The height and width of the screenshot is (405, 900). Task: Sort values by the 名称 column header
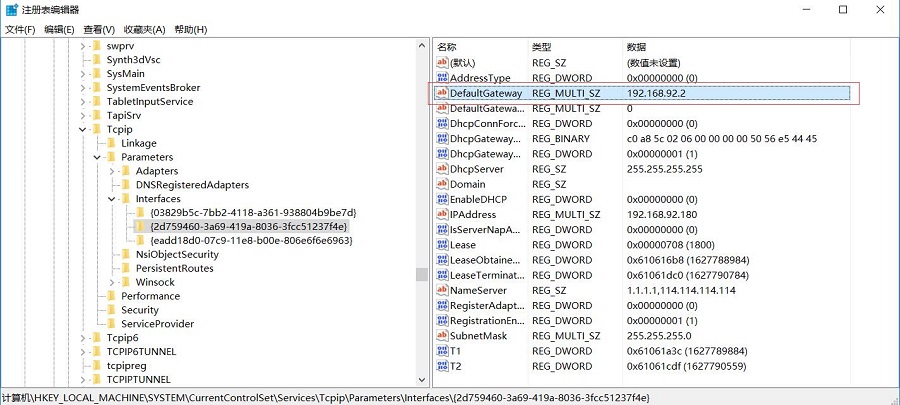(447, 47)
